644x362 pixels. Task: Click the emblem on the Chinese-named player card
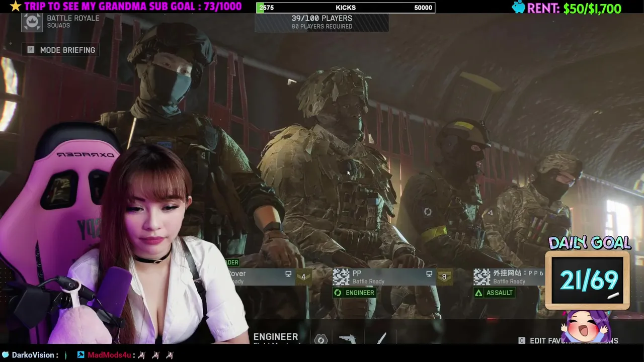pos(482,277)
